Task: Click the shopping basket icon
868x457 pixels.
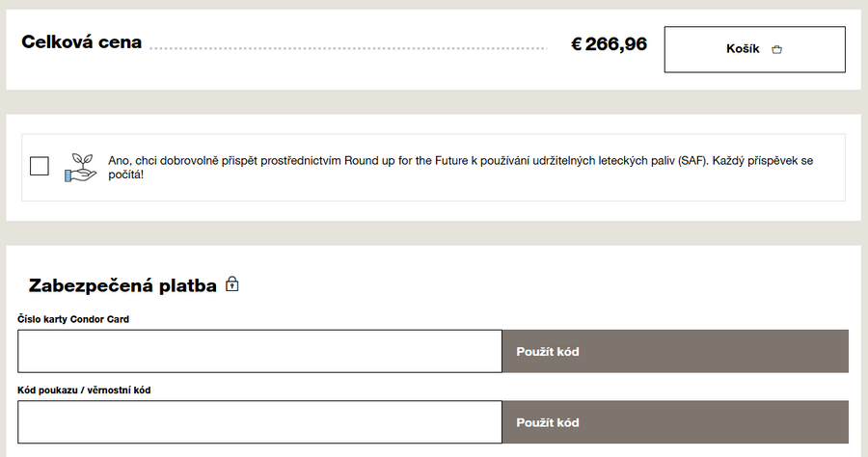Action: pyautogui.click(x=777, y=49)
